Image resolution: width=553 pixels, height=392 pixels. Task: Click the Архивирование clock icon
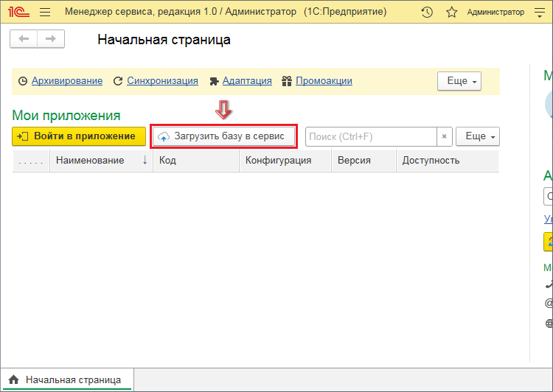(x=23, y=81)
